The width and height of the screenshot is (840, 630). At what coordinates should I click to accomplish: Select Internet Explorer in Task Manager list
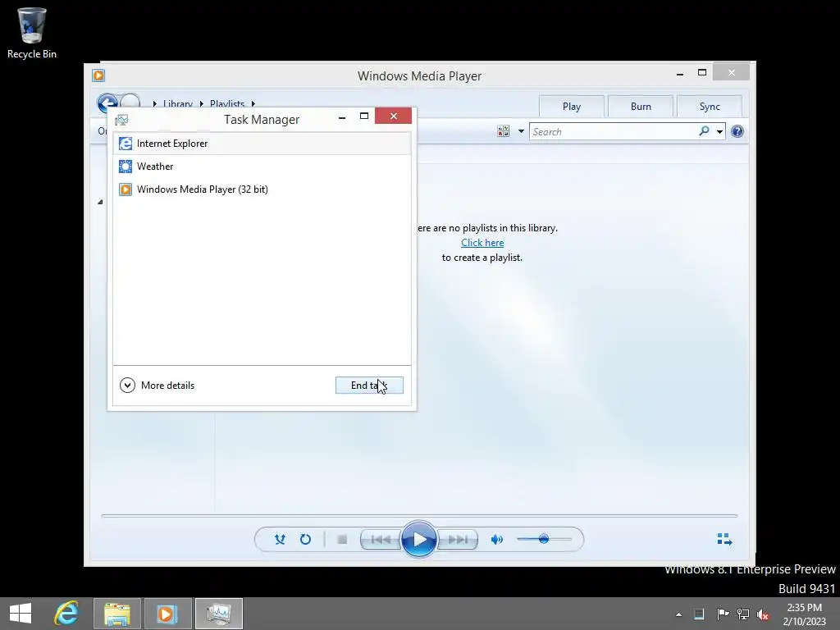pos(262,144)
